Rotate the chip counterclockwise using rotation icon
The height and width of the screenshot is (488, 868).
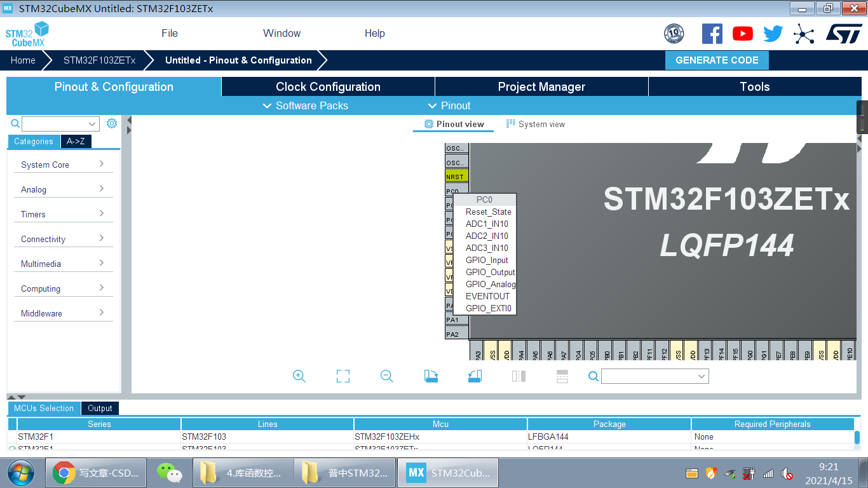[474, 376]
